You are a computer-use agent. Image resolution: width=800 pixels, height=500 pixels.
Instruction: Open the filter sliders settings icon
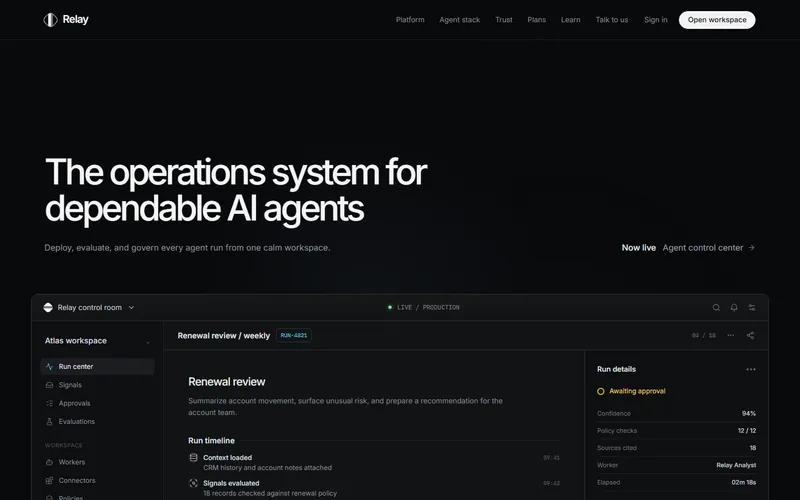point(752,308)
